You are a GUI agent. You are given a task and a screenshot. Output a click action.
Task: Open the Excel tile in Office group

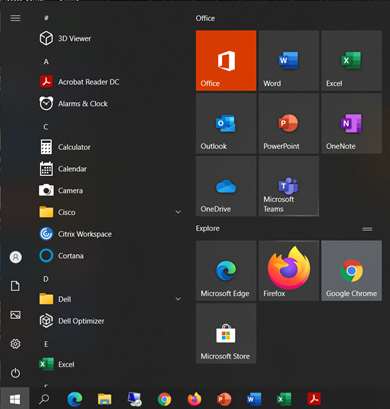[x=351, y=60]
